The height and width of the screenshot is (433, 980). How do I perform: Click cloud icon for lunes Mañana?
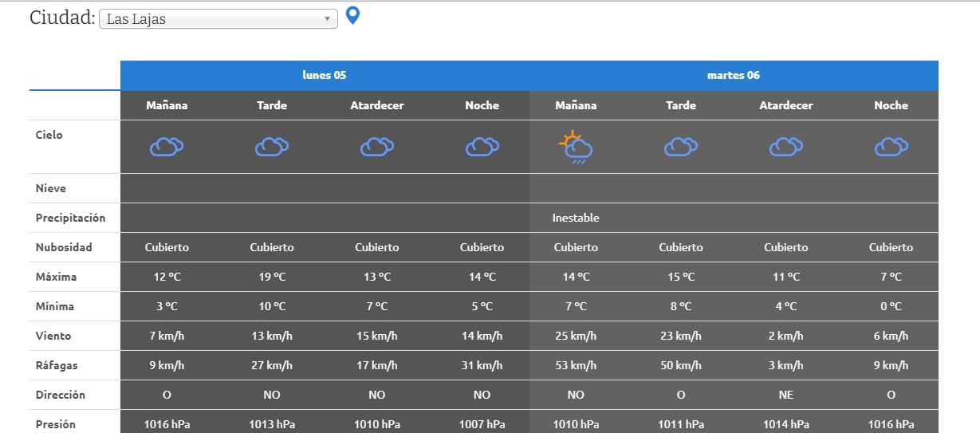click(x=167, y=147)
